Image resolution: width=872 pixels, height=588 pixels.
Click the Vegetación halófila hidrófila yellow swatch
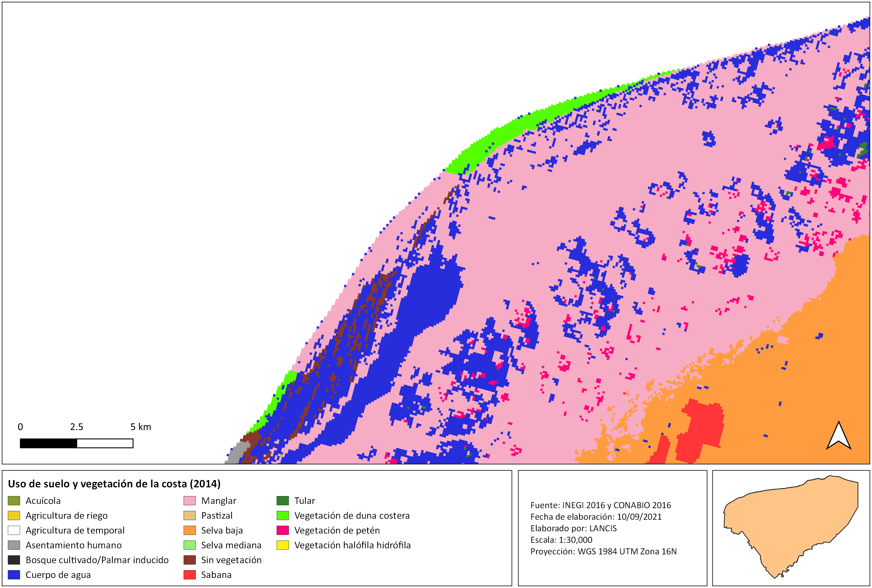pyautogui.click(x=283, y=545)
